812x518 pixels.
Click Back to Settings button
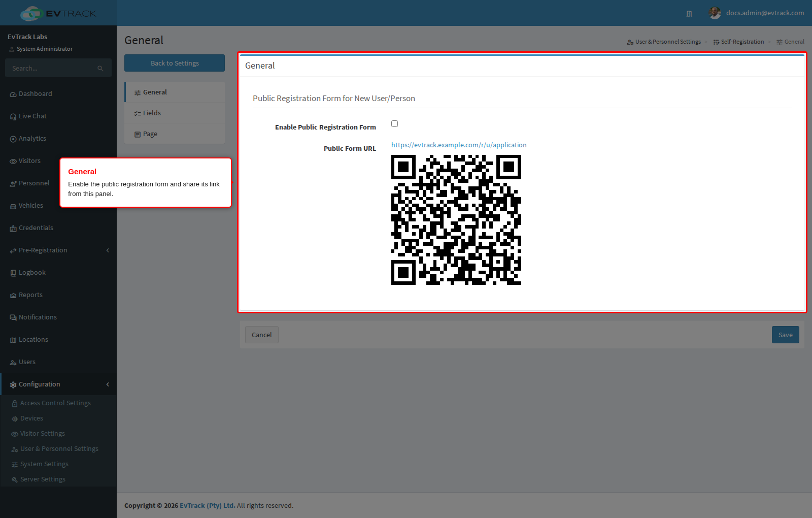[x=175, y=63]
